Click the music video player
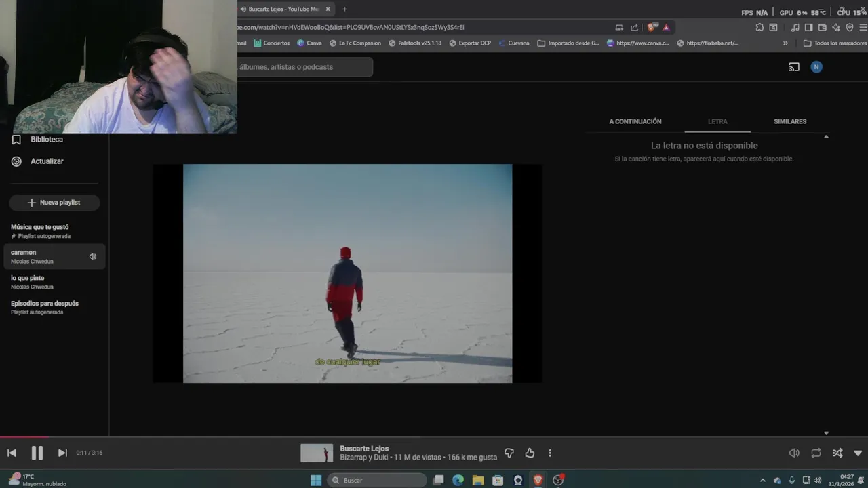868x488 pixels. click(x=347, y=273)
